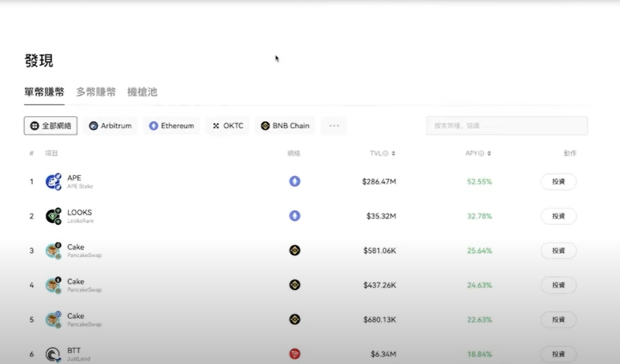Screen dimensions: 620x364
Task: Click the LOOKS token icon
Action: coord(53,216)
